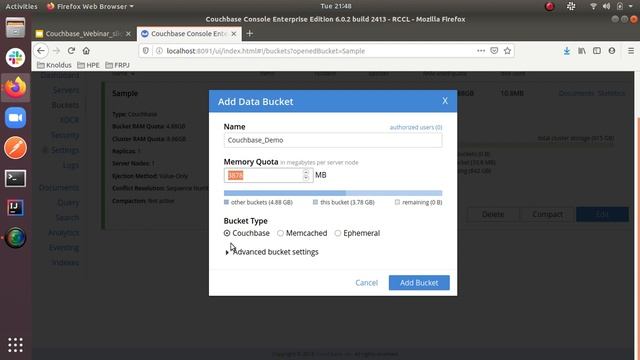Click the Add Bucket button
The image size is (640, 360).
[x=419, y=282]
